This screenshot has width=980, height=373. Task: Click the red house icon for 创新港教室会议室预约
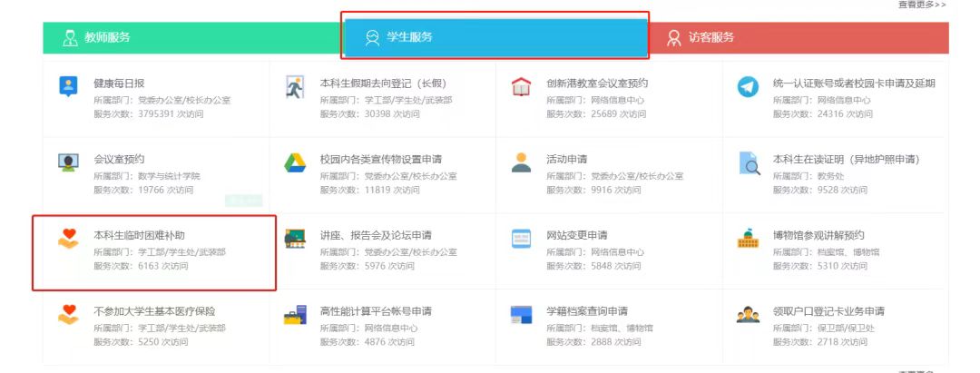(521, 87)
